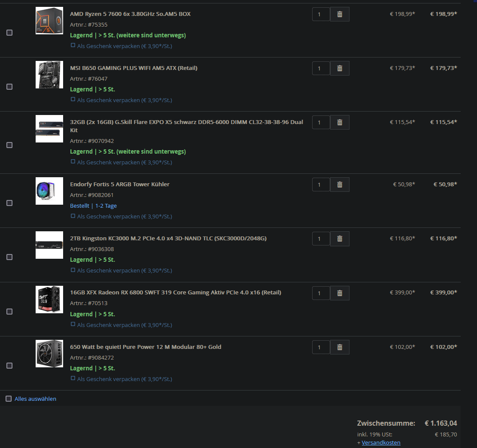The height and width of the screenshot is (448, 477).
Task: Tick the Kingston KC3000 row checkbox
Action: [x=9, y=257]
